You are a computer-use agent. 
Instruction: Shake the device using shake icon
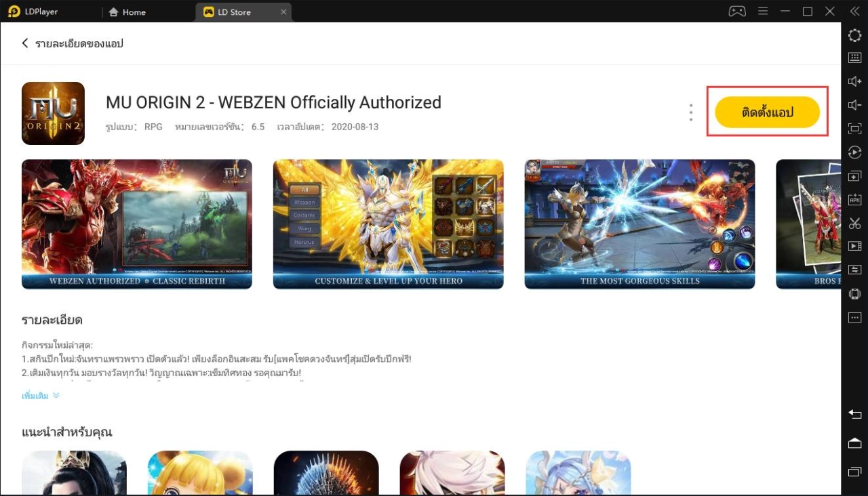(854, 293)
